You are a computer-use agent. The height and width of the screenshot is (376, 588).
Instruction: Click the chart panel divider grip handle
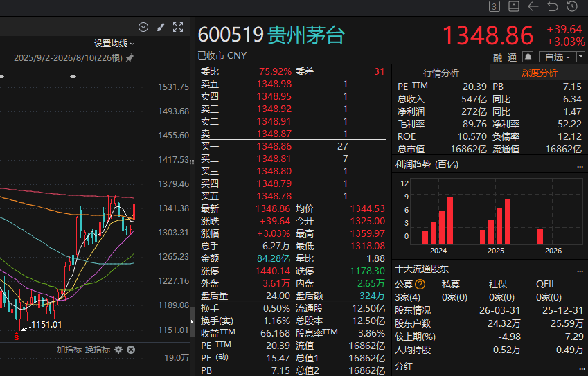[x=193, y=162]
